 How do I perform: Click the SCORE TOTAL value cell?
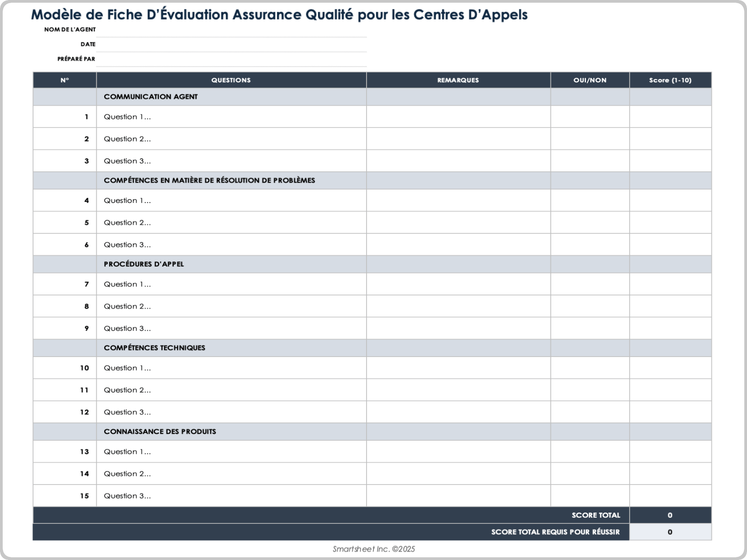pos(670,515)
